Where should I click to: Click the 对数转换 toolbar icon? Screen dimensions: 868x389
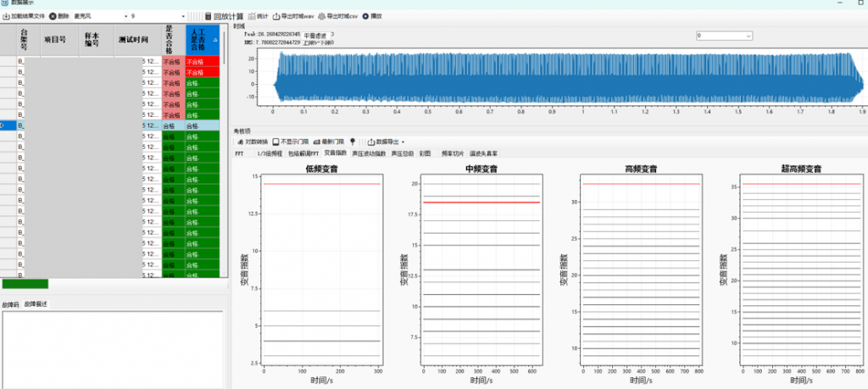click(x=240, y=142)
